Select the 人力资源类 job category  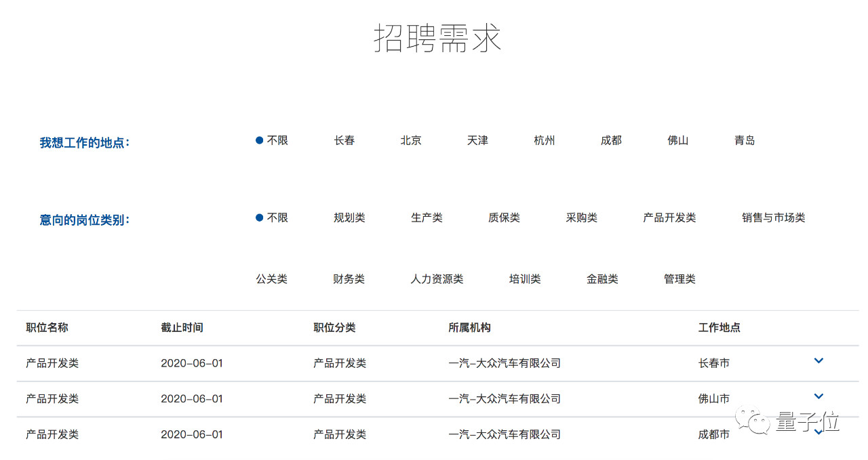point(437,279)
